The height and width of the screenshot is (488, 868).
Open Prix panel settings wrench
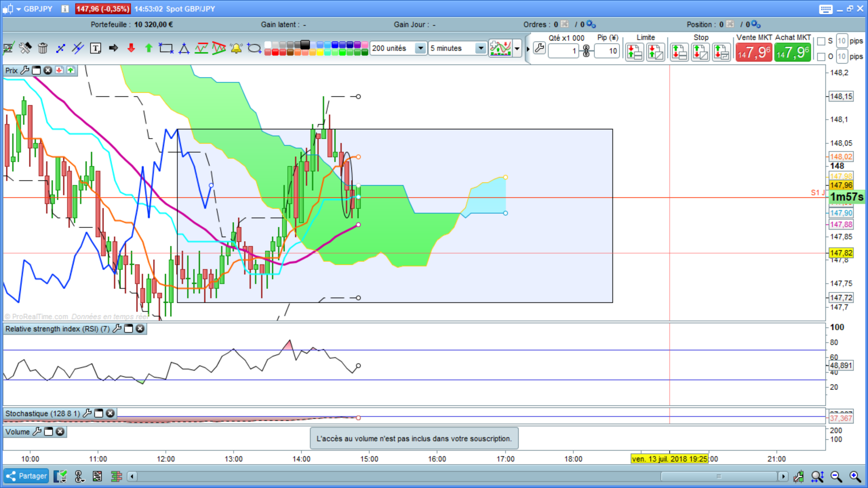point(24,70)
